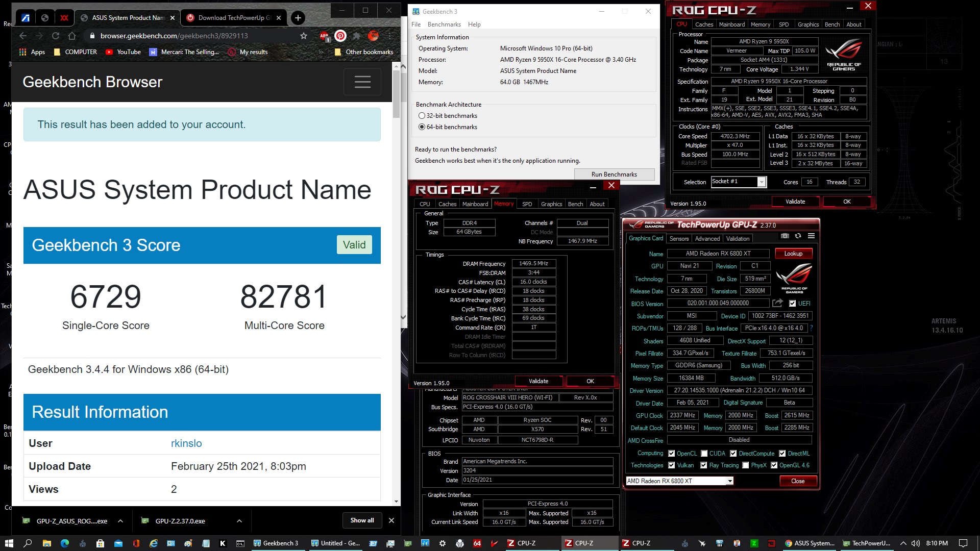Open the YouTube bookmark
The width and height of the screenshot is (980, 551).
click(x=123, y=52)
